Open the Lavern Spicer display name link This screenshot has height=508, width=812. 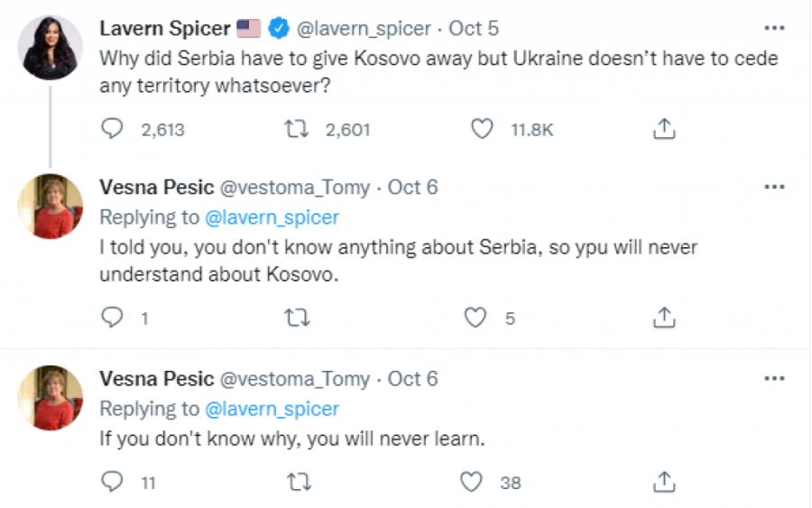point(165,29)
